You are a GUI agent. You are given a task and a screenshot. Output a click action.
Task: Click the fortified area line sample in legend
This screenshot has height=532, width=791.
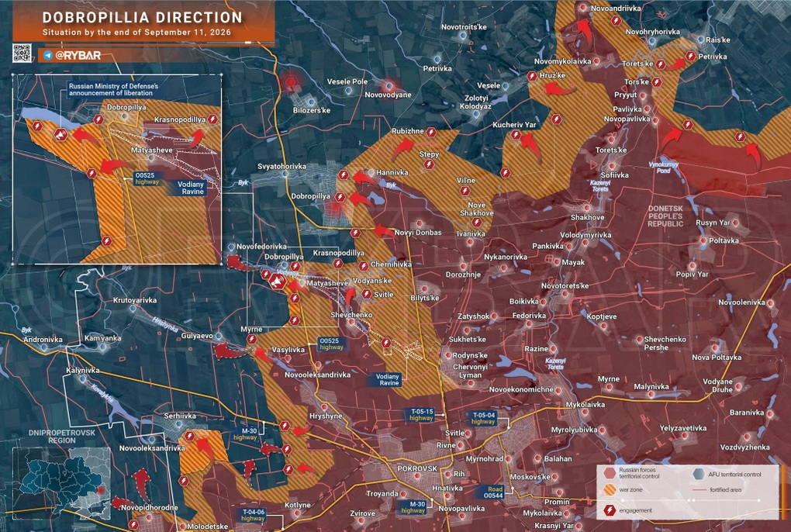point(698,489)
